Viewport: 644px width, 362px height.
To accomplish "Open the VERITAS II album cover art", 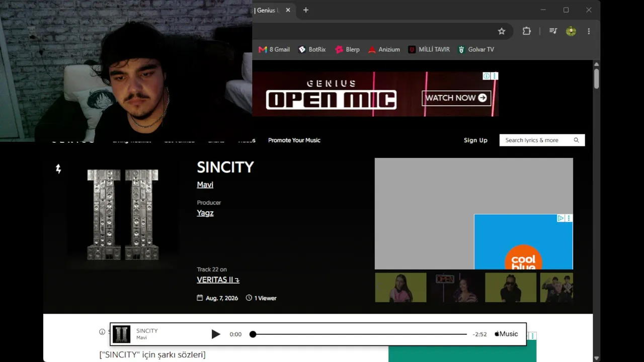I will (123, 215).
